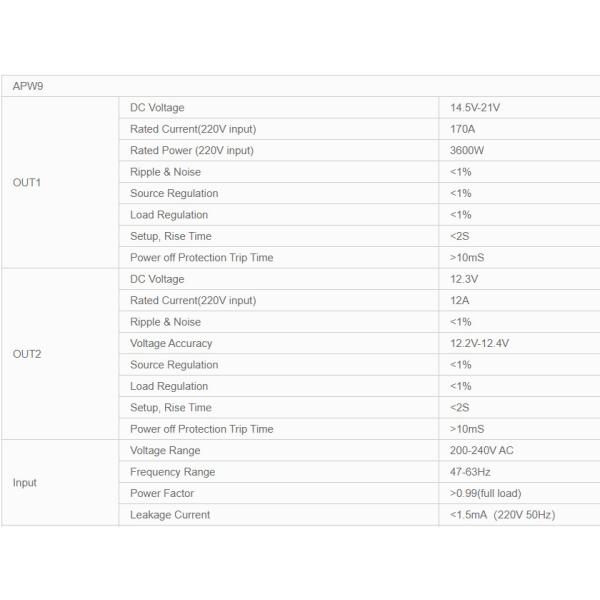The width and height of the screenshot is (600, 600).
Task: Select the OUT1 row group label
Action: (x=27, y=183)
